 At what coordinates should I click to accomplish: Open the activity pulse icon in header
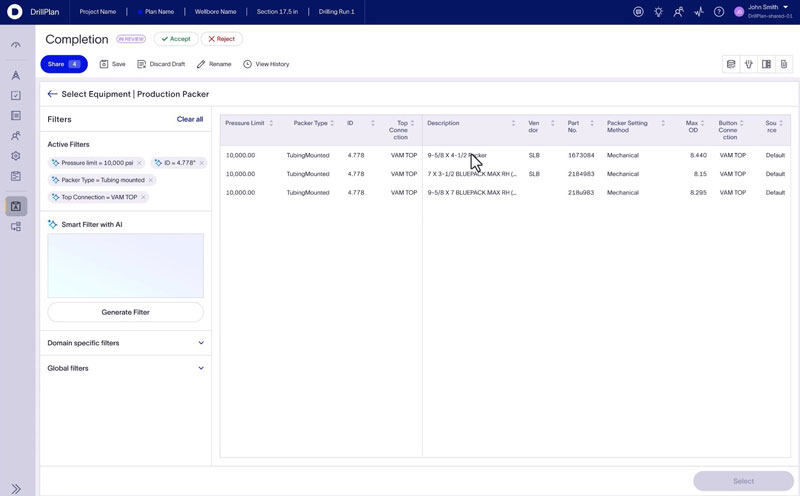tap(699, 12)
